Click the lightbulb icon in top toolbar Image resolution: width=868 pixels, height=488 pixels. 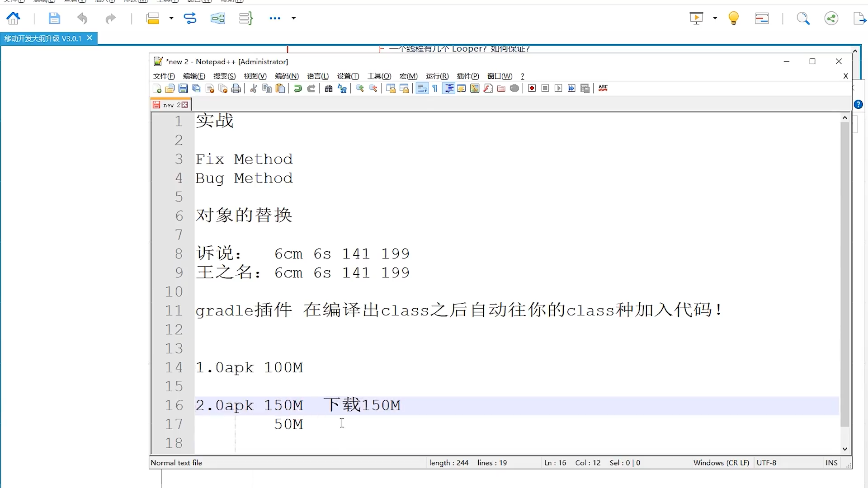click(x=733, y=19)
